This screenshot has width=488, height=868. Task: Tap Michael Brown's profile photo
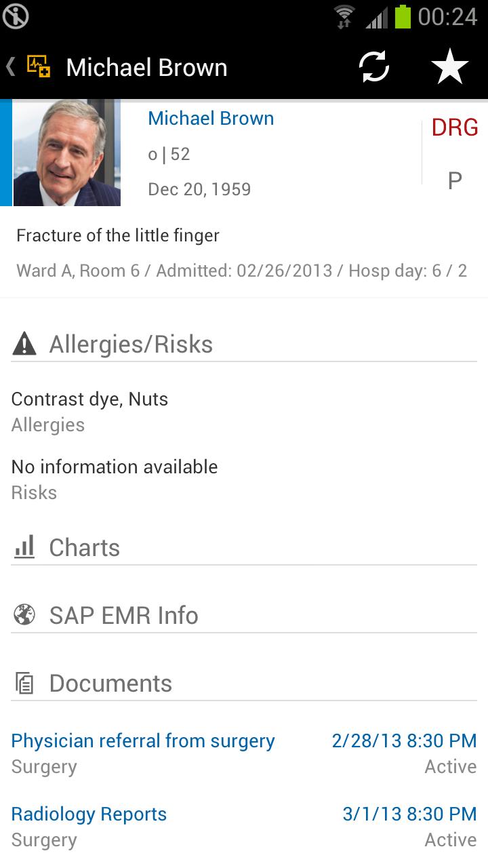[x=67, y=153]
